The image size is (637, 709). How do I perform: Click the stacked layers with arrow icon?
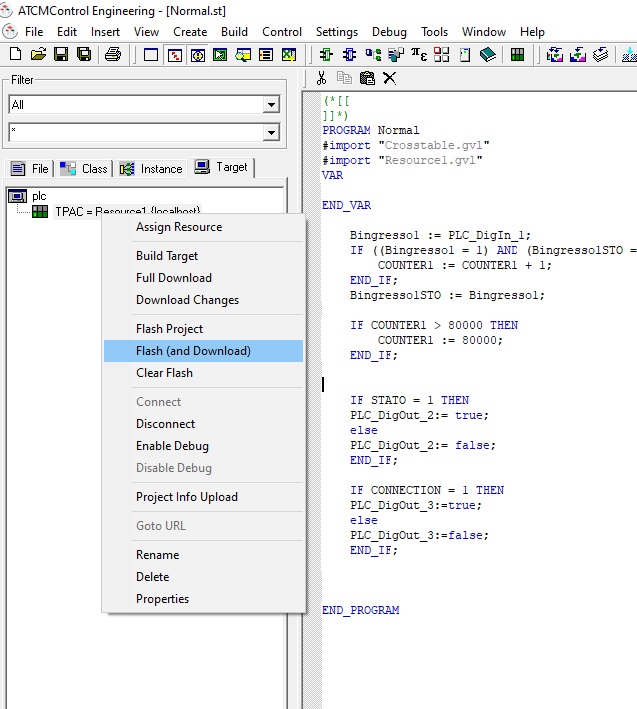coord(600,55)
